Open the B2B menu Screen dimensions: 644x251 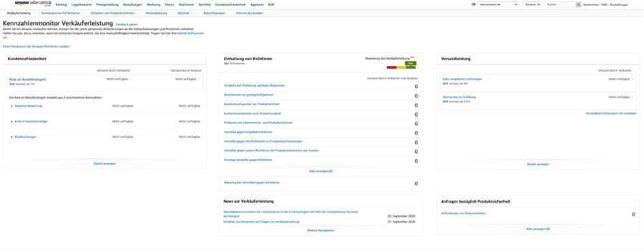click(271, 5)
